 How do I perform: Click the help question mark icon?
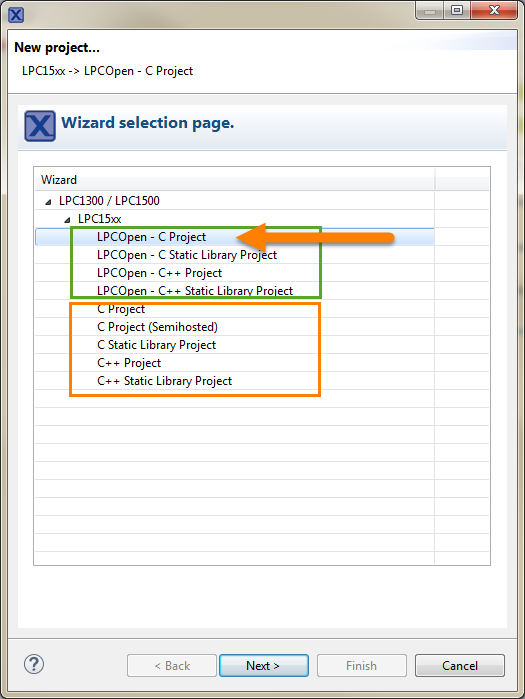[x=34, y=664]
